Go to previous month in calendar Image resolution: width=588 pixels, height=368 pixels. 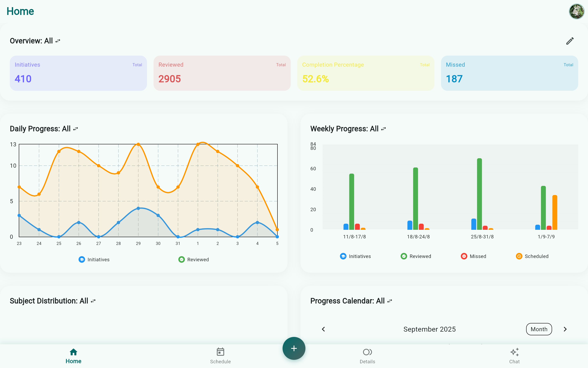[323, 329]
